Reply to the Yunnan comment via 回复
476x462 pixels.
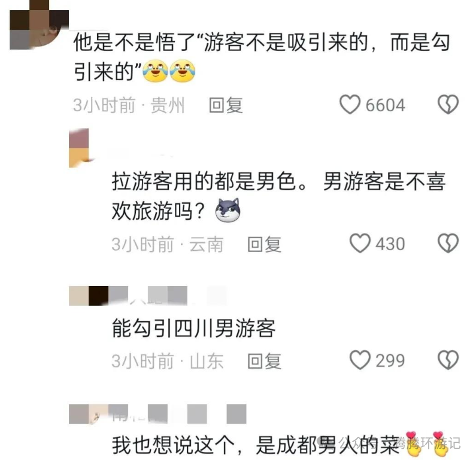pos(265,244)
